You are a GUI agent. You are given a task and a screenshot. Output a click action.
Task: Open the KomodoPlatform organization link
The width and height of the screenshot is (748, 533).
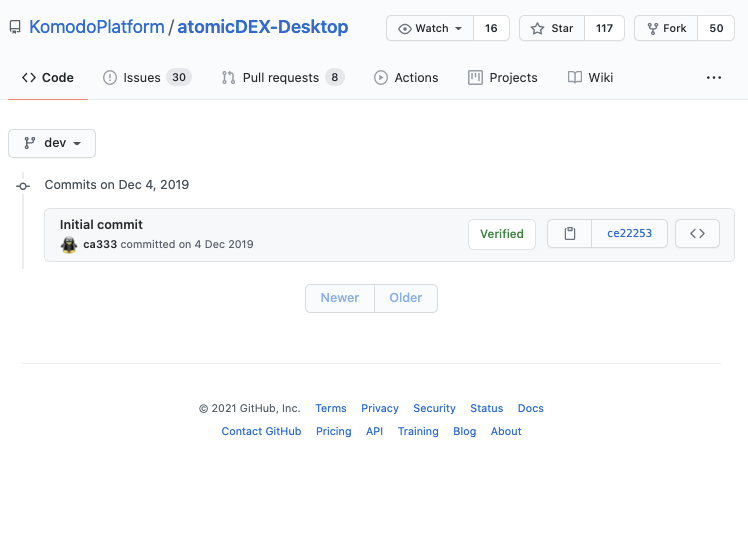(96, 27)
